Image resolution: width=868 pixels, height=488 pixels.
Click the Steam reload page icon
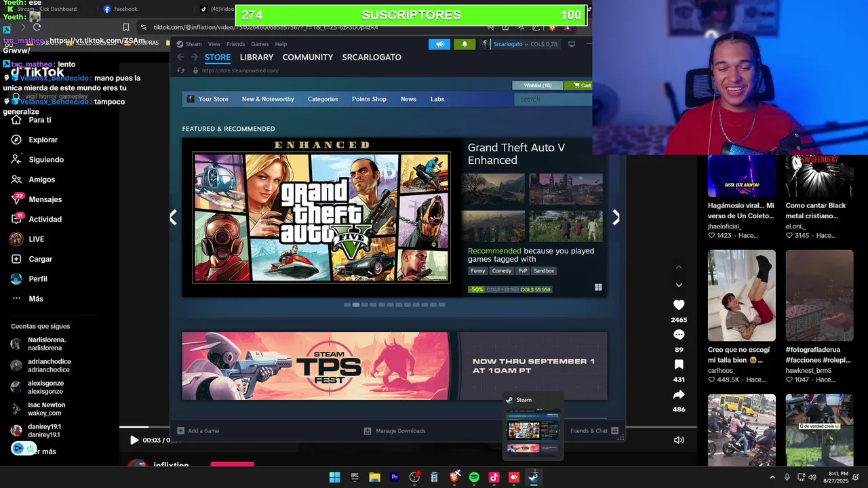coord(181,70)
